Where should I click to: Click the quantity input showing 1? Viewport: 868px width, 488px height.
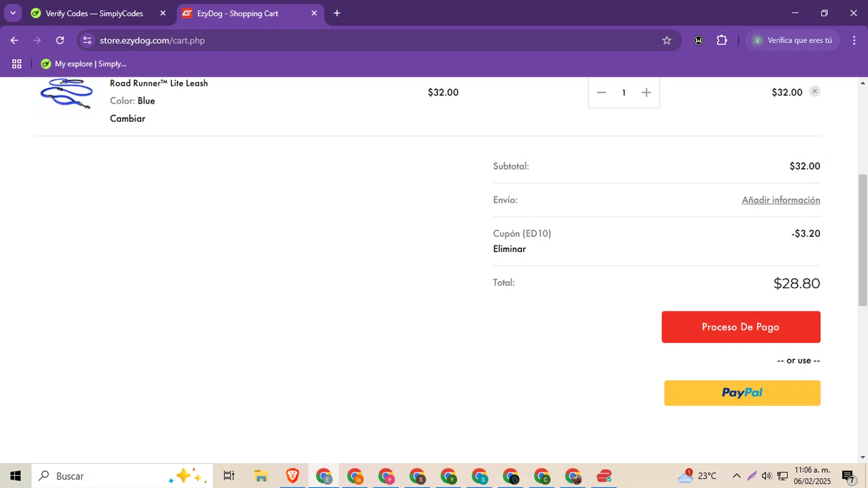pyautogui.click(x=624, y=93)
